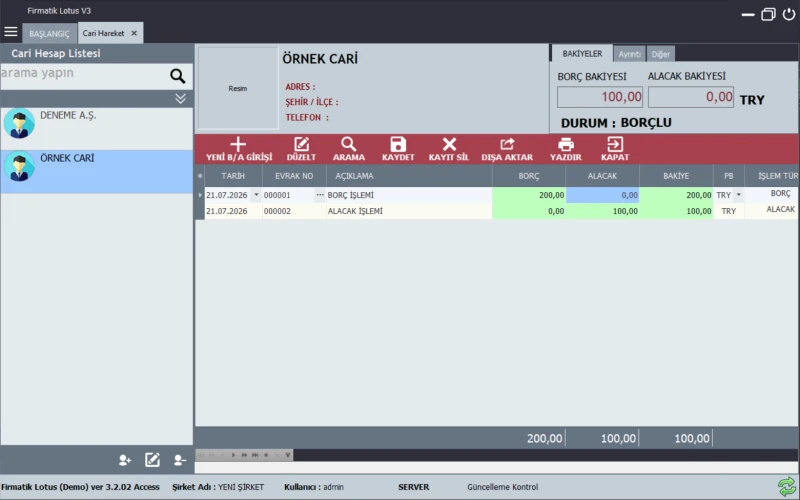Image resolution: width=800 pixels, height=500 pixels.
Task: Click YENİ B/A GİRİŞİ plus button
Action: point(239,149)
